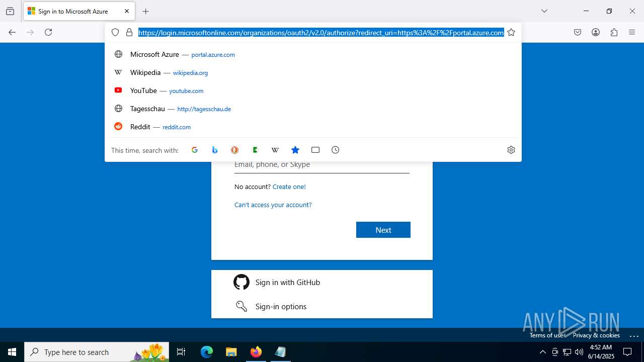Open the footer ellipsis more options
Image resolution: width=644 pixels, height=362 pixels.
click(634, 335)
